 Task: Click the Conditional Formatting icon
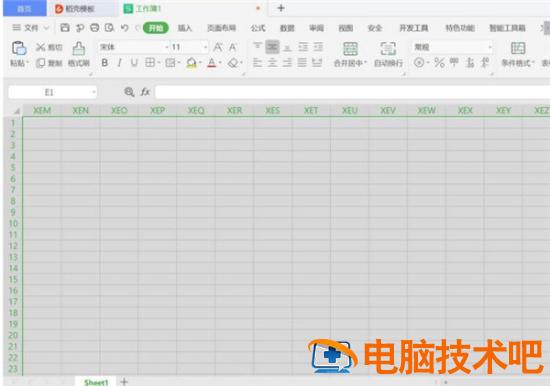(x=518, y=48)
